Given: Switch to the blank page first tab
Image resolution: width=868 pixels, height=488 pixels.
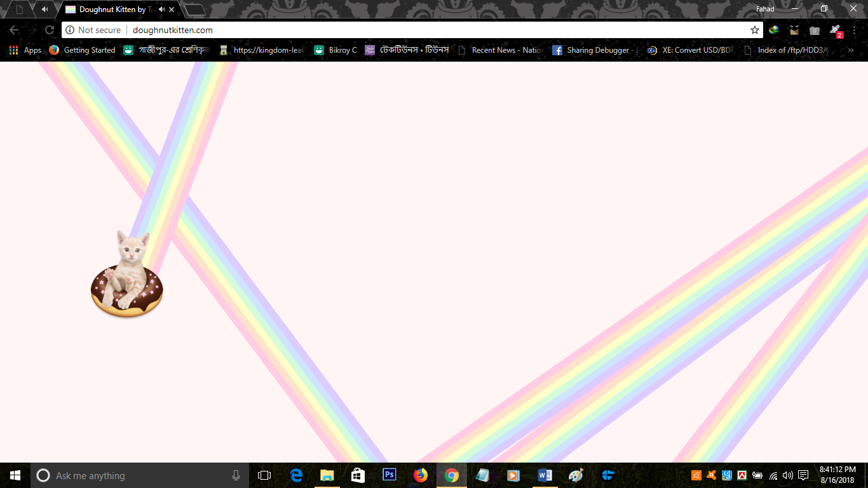Looking at the screenshot, I should (19, 10).
